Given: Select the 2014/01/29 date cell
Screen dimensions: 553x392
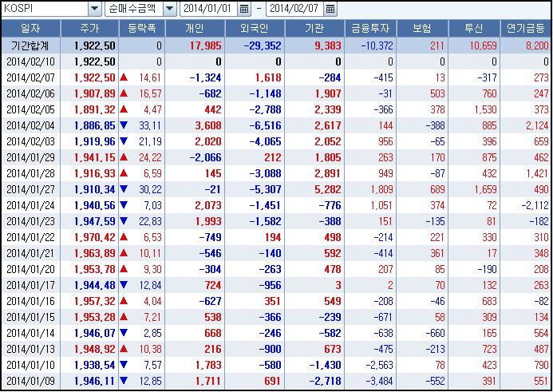Looking at the screenshot, I should [30, 158].
